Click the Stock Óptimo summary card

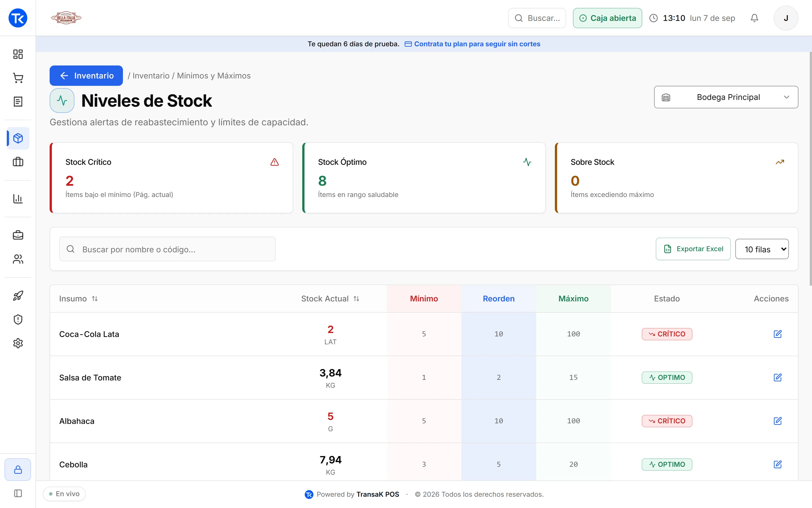424,178
